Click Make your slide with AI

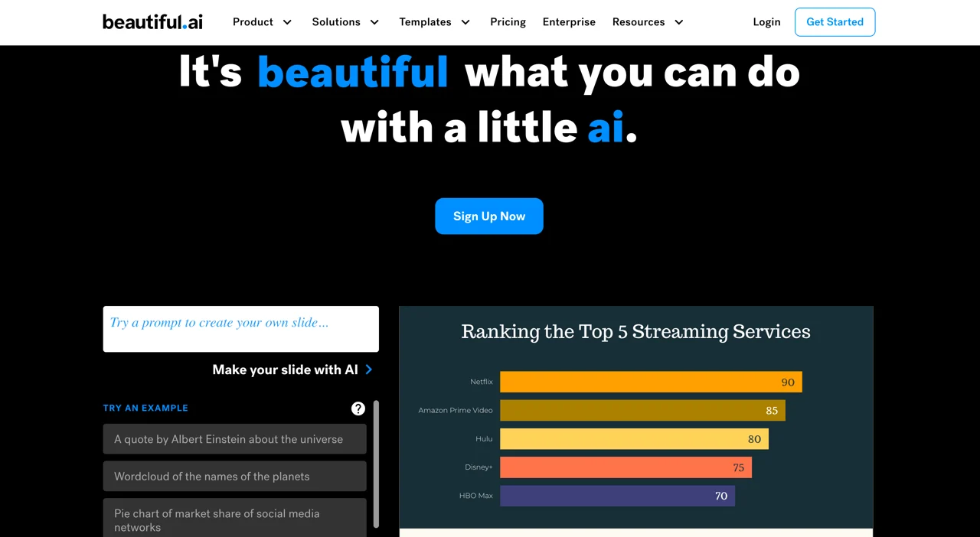pos(285,369)
